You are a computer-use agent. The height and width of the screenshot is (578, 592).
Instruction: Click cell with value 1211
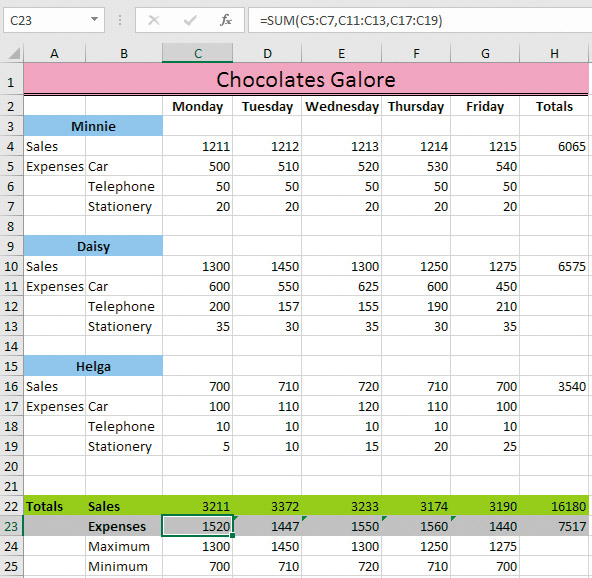point(197,146)
